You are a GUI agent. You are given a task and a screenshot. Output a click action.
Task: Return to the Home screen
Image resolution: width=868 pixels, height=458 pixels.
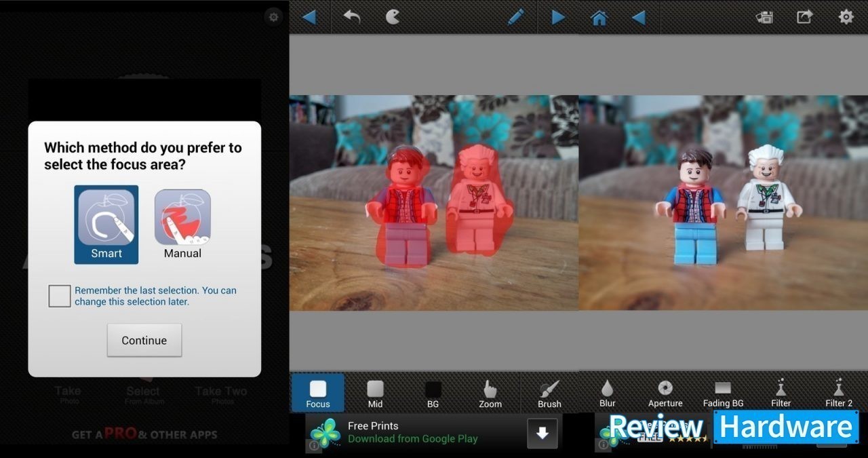tap(599, 17)
